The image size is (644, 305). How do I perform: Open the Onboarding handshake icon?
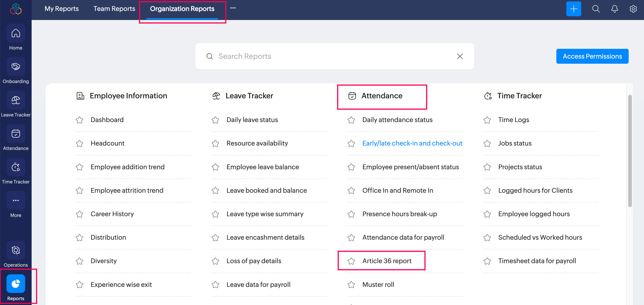click(x=16, y=67)
